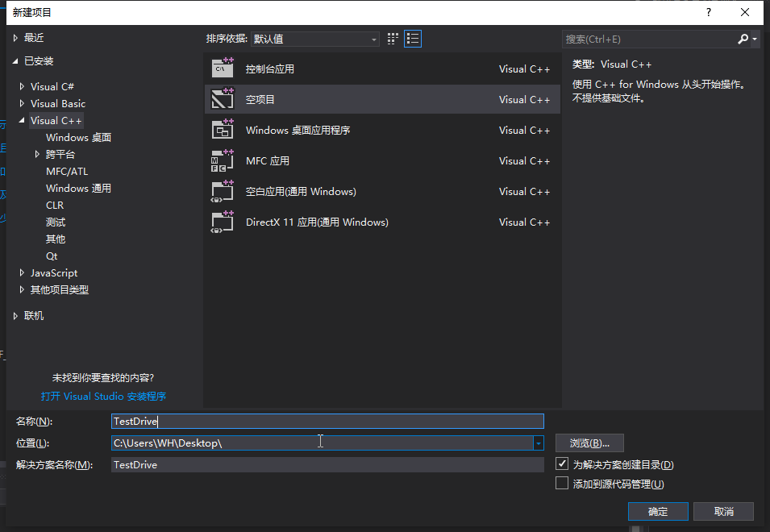Select MFC/ATL tree item
770x532 pixels.
pos(67,171)
